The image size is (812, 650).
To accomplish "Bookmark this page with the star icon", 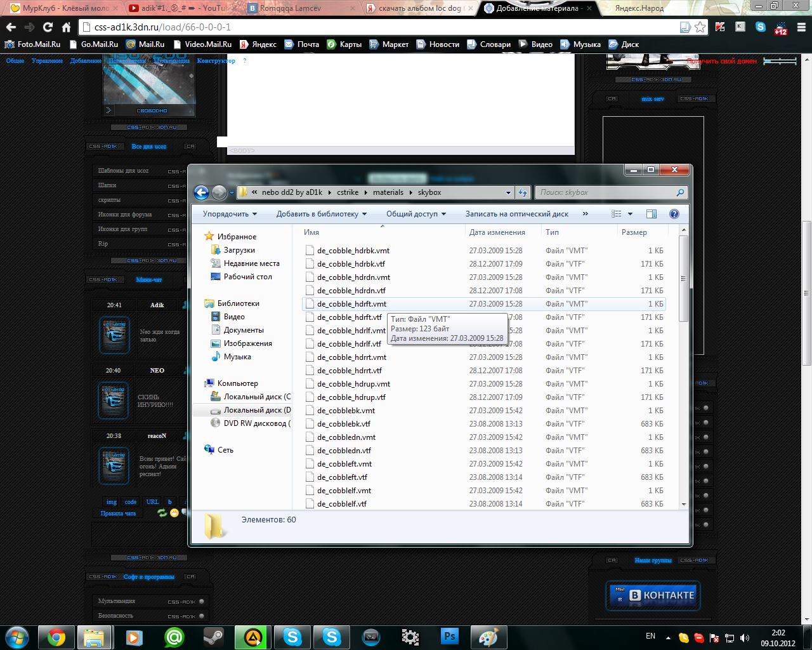I will coord(700,27).
